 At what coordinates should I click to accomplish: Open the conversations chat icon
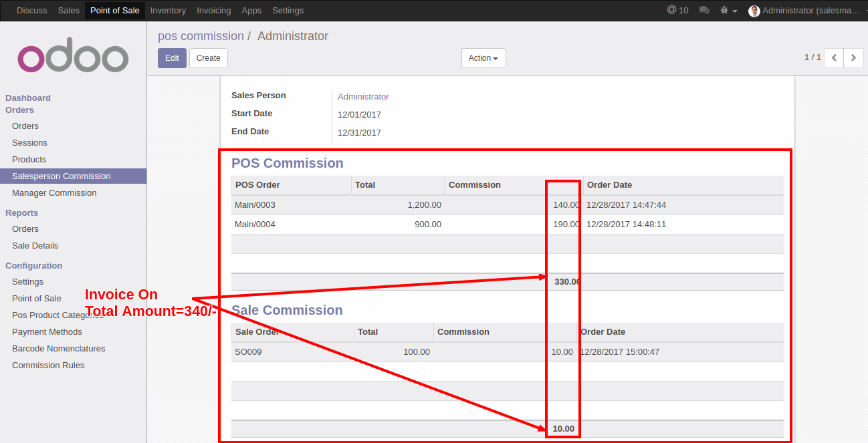coord(704,11)
